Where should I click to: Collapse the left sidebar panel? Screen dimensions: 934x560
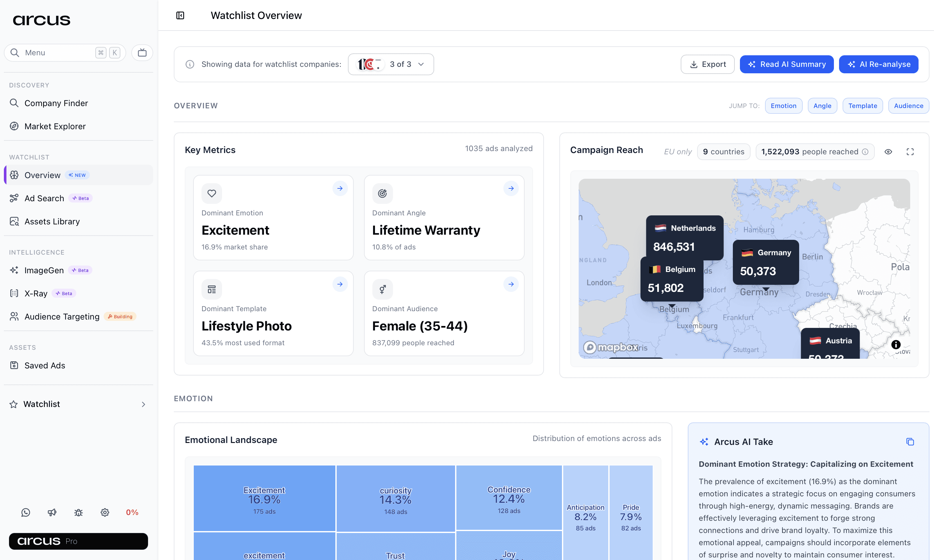tap(180, 15)
